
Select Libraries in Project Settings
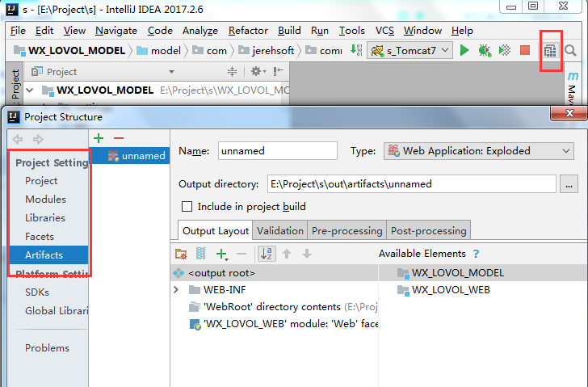tap(45, 218)
